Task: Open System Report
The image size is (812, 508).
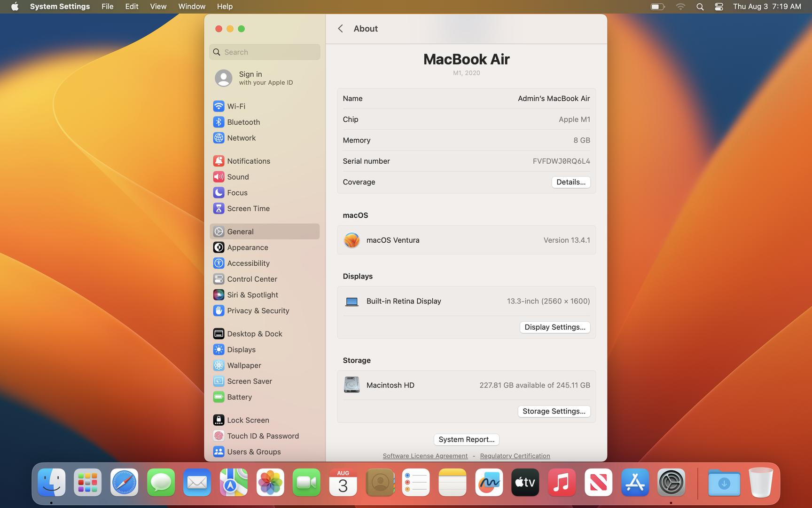Action: tap(466, 439)
